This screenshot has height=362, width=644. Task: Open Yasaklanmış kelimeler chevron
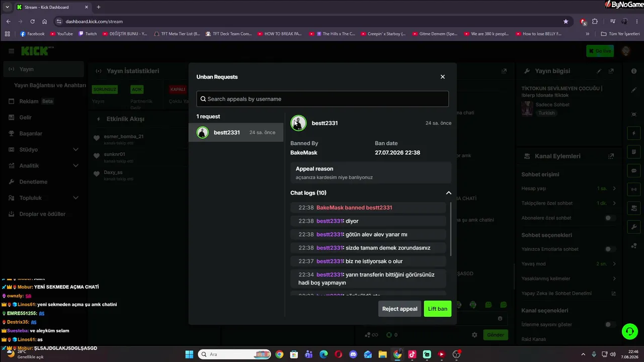click(614, 279)
